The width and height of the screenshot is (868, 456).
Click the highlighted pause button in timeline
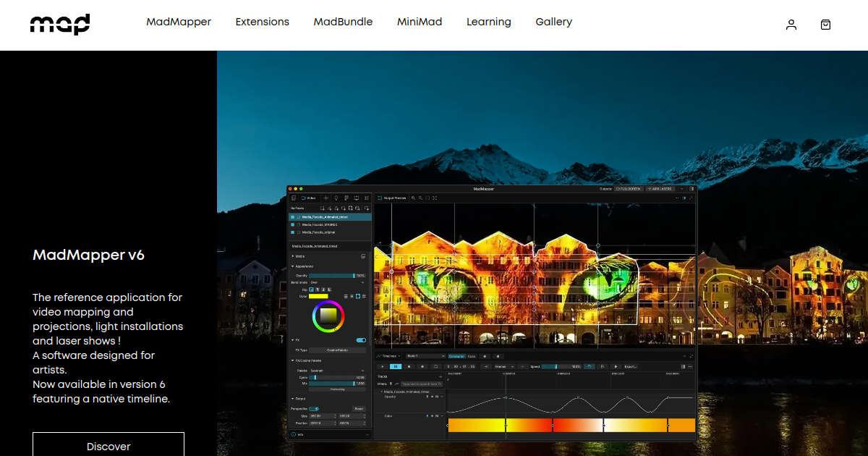[x=396, y=366]
